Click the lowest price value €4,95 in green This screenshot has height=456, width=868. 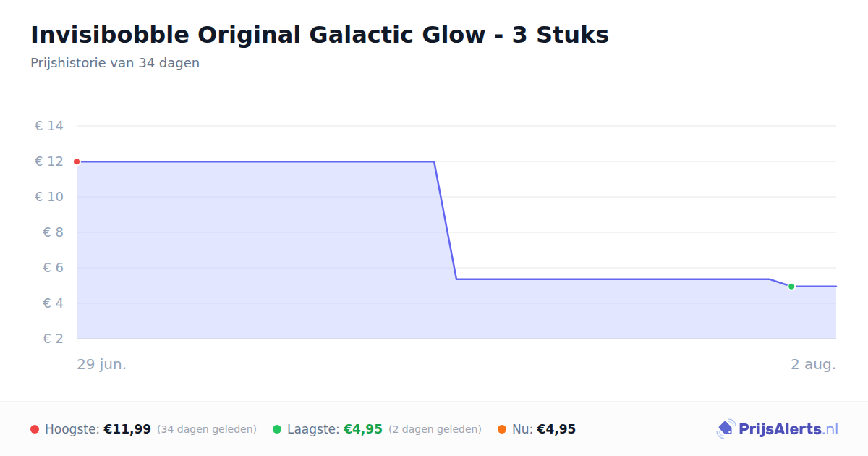(x=362, y=429)
